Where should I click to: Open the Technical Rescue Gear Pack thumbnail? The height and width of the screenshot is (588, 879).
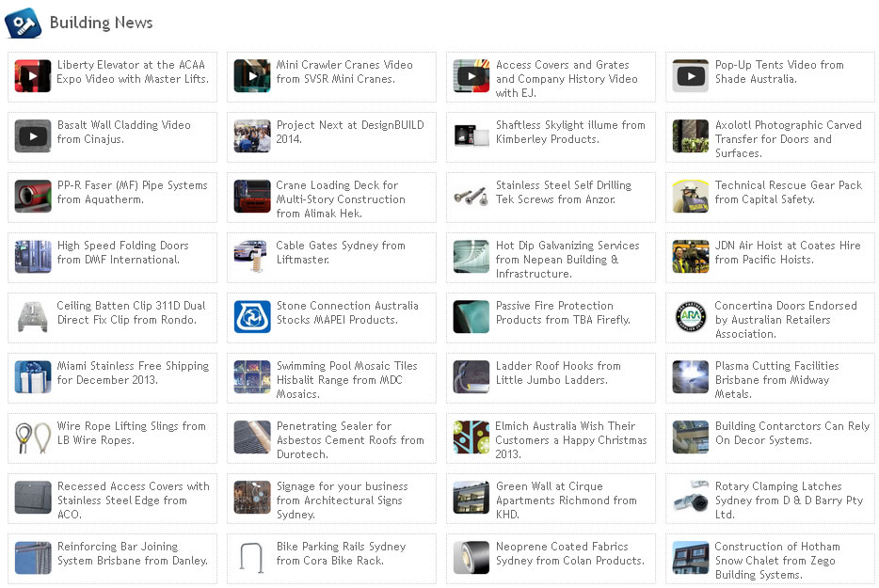pos(691,197)
